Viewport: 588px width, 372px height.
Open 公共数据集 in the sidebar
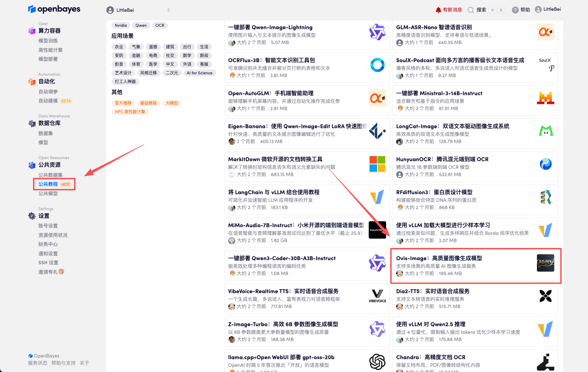(x=50, y=175)
